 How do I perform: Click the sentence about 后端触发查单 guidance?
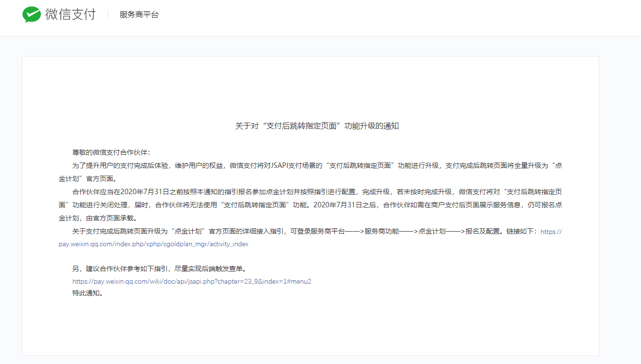coord(159,268)
